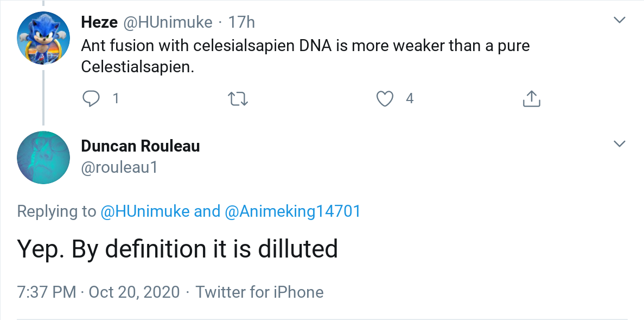The height and width of the screenshot is (320, 644).
Task: Click the 17h timestamp on Heze's tweet
Action: click(x=241, y=22)
